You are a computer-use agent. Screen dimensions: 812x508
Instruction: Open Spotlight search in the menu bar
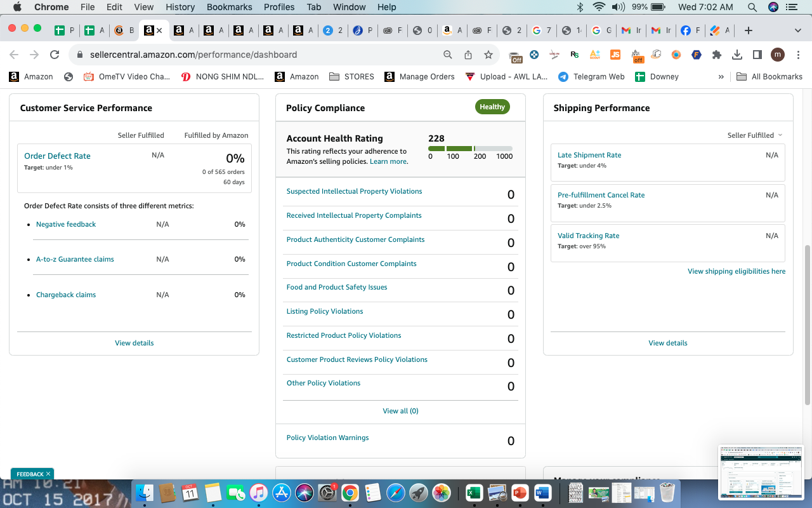752,7
